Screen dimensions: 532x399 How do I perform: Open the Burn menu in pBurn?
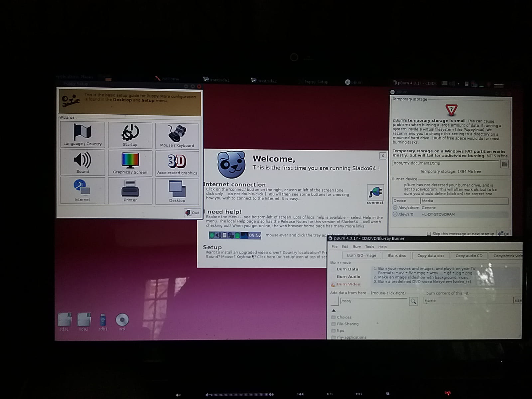(357, 247)
